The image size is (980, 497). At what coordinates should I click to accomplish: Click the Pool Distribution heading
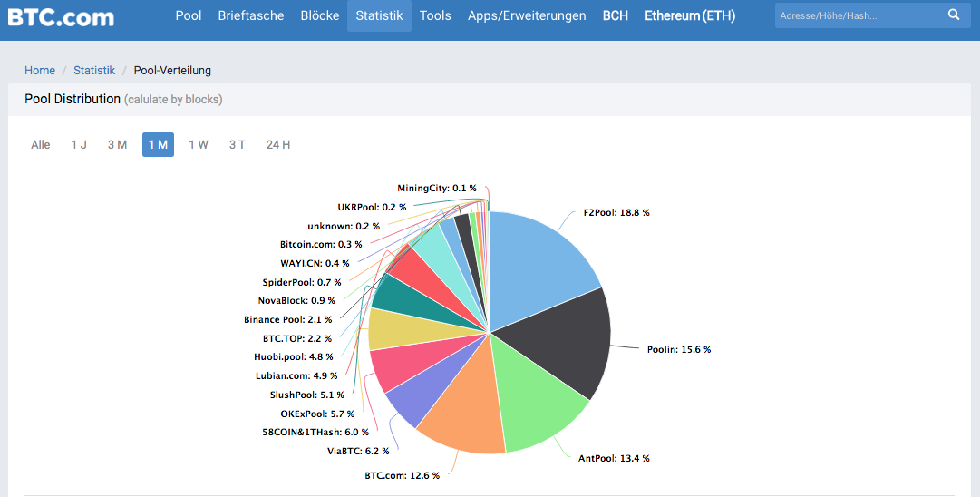[x=73, y=99]
